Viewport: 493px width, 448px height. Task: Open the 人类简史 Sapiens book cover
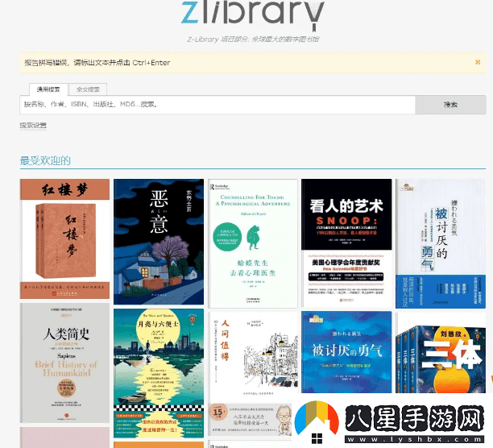click(64, 363)
